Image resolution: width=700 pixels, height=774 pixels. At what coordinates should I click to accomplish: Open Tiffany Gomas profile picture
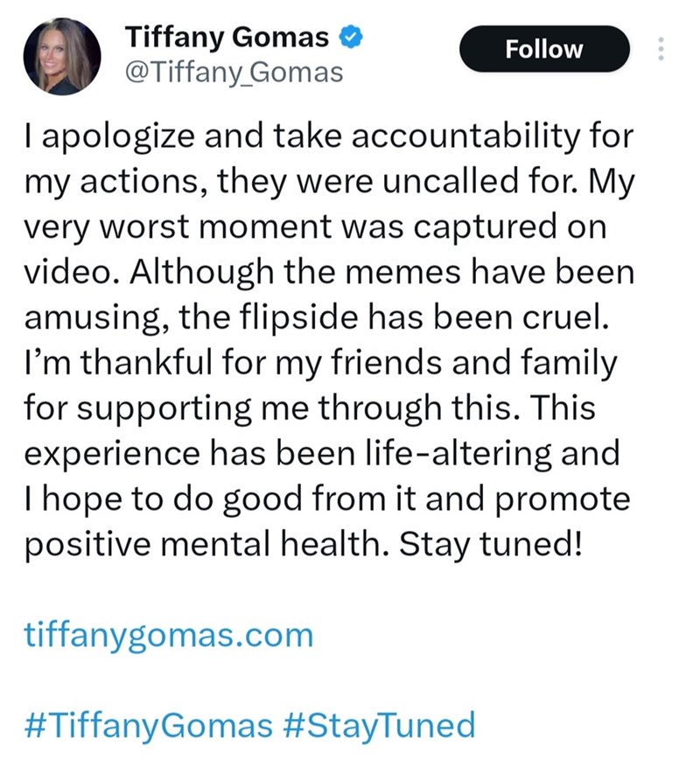coord(62,56)
